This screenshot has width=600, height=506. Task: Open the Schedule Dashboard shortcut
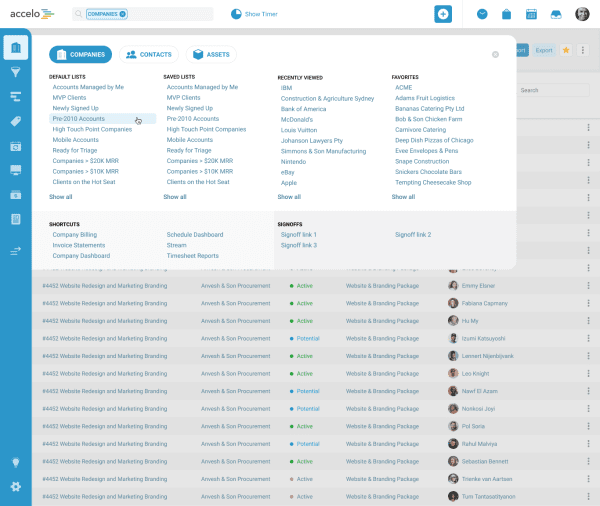coord(195,235)
